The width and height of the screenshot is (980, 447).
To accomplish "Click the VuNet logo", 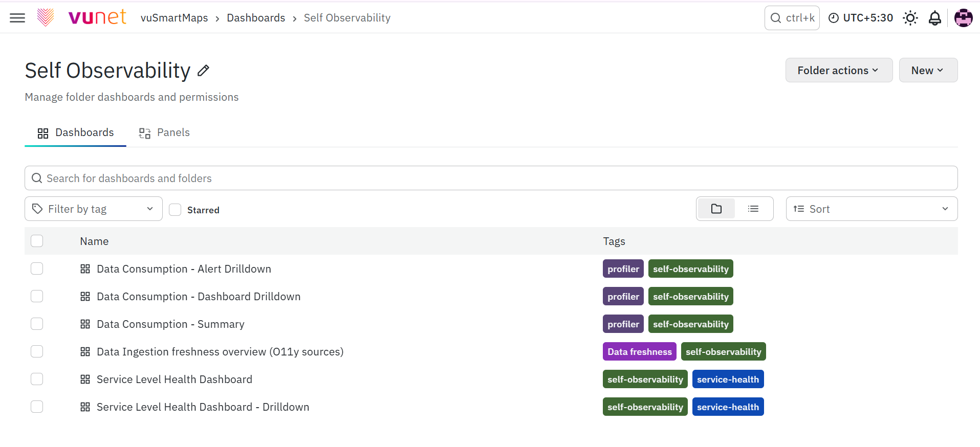I will [82, 17].
